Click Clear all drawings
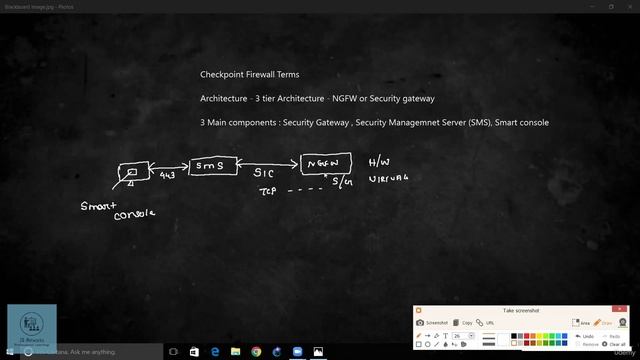 (x=613, y=344)
